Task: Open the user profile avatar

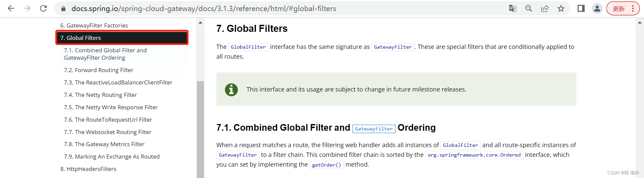Action: tap(597, 8)
